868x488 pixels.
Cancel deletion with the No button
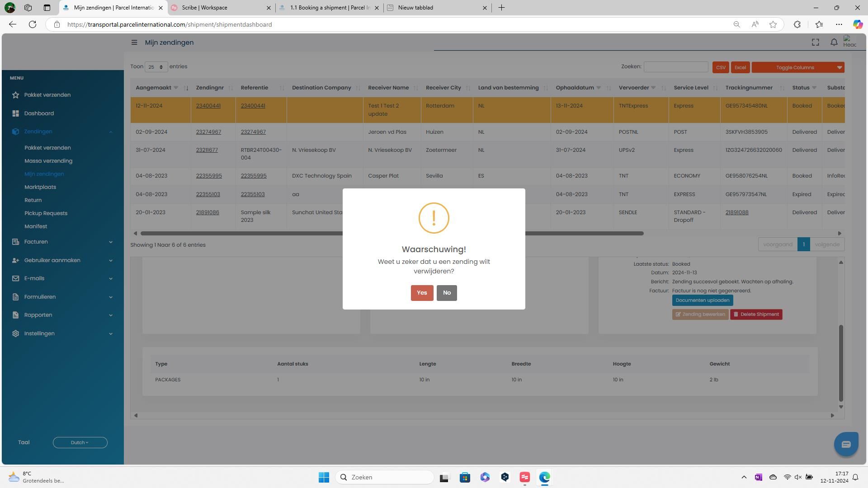click(446, 293)
